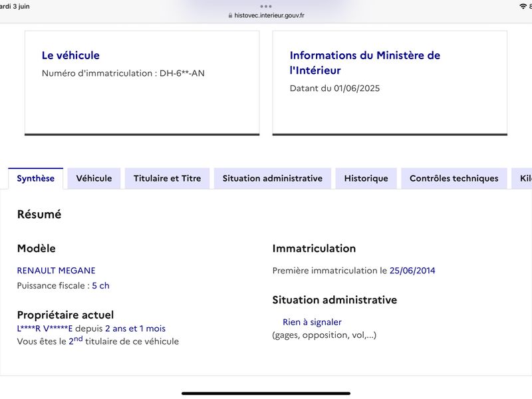
Task: Click the Modèle section heading
Action: [37, 248]
